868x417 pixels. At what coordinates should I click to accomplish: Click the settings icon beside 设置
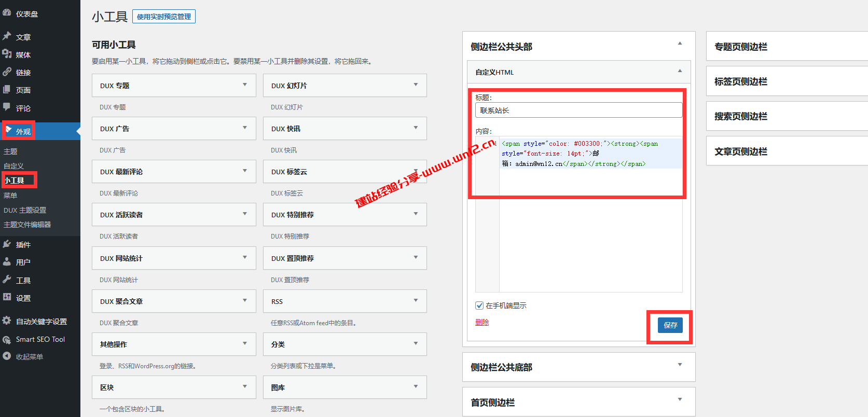(x=7, y=297)
